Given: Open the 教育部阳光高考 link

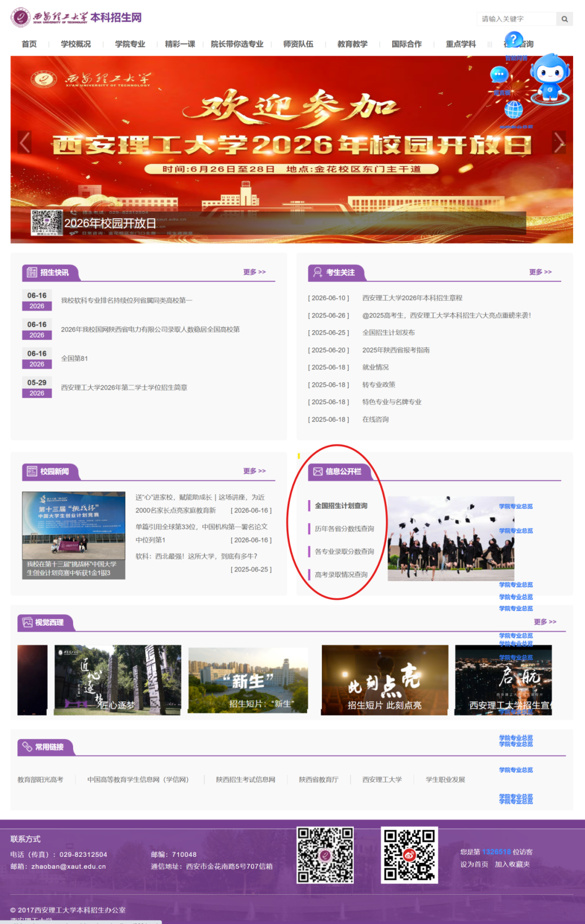Looking at the screenshot, I should pyautogui.click(x=40, y=780).
